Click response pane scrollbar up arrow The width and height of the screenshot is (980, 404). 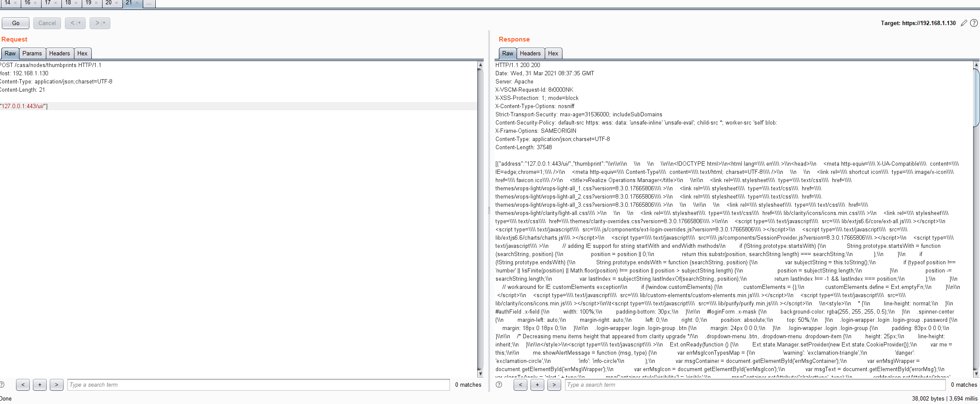pos(976,65)
